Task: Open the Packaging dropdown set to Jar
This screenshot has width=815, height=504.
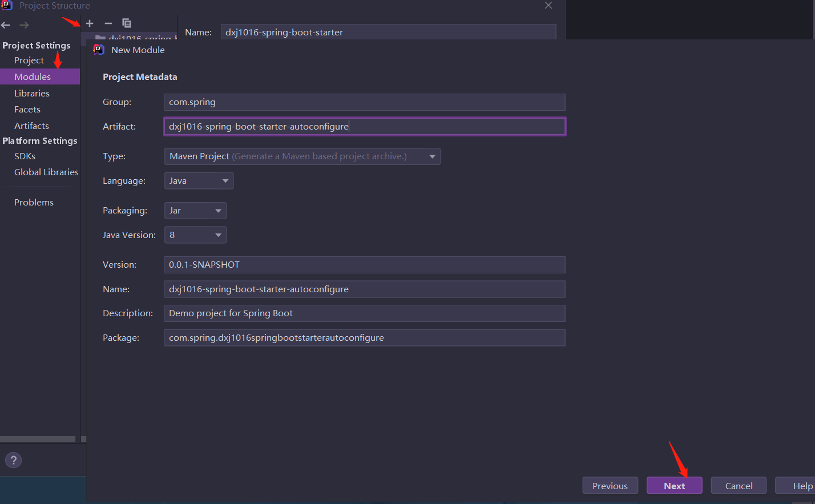Action: point(195,211)
